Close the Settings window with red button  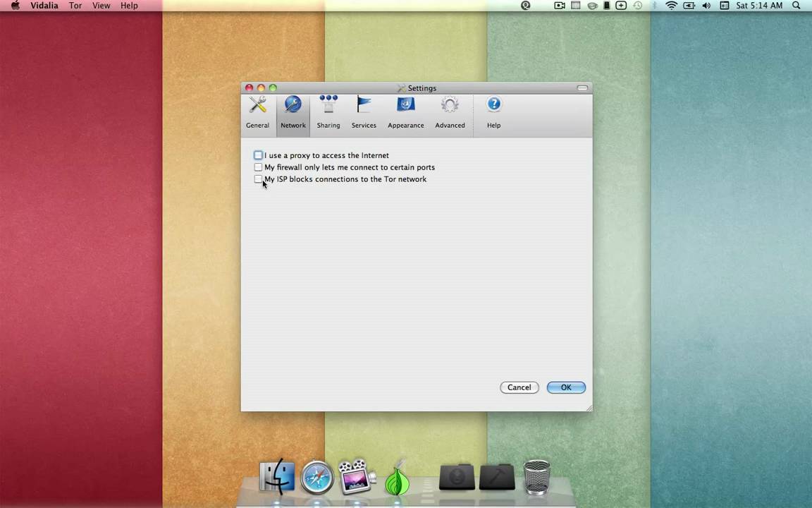pyautogui.click(x=249, y=87)
